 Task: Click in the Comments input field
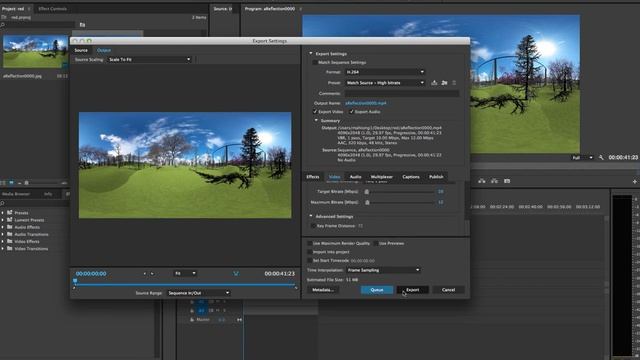click(x=402, y=93)
